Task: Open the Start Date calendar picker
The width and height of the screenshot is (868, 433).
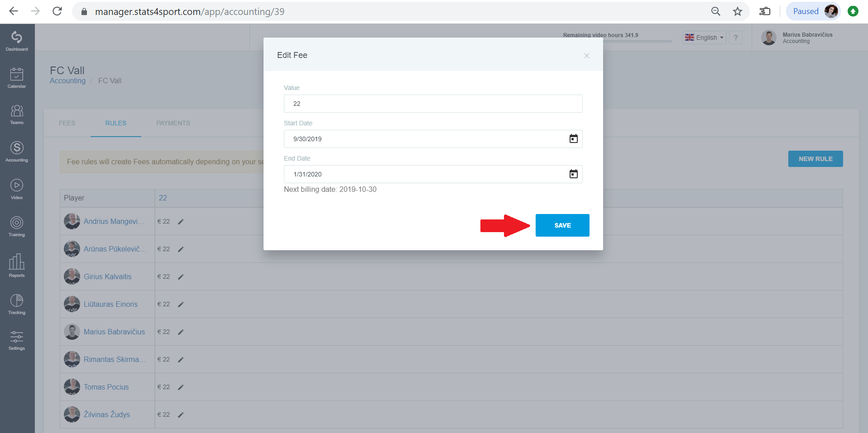Action: tap(573, 139)
